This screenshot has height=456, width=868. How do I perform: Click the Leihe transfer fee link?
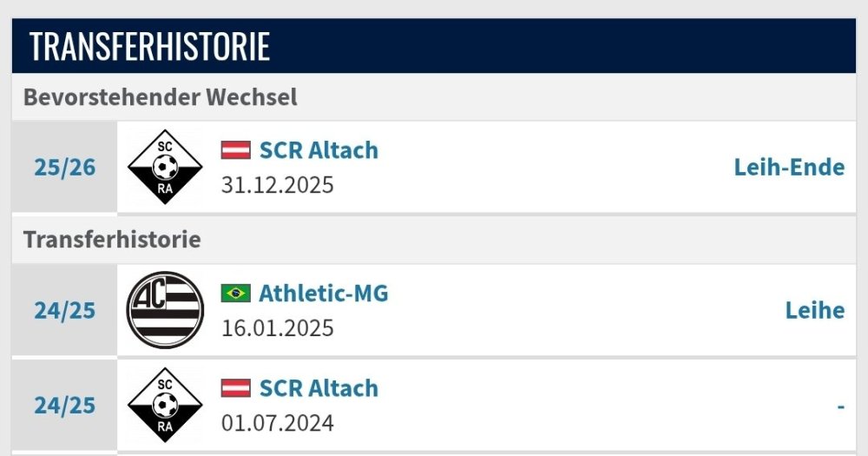[815, 310]
